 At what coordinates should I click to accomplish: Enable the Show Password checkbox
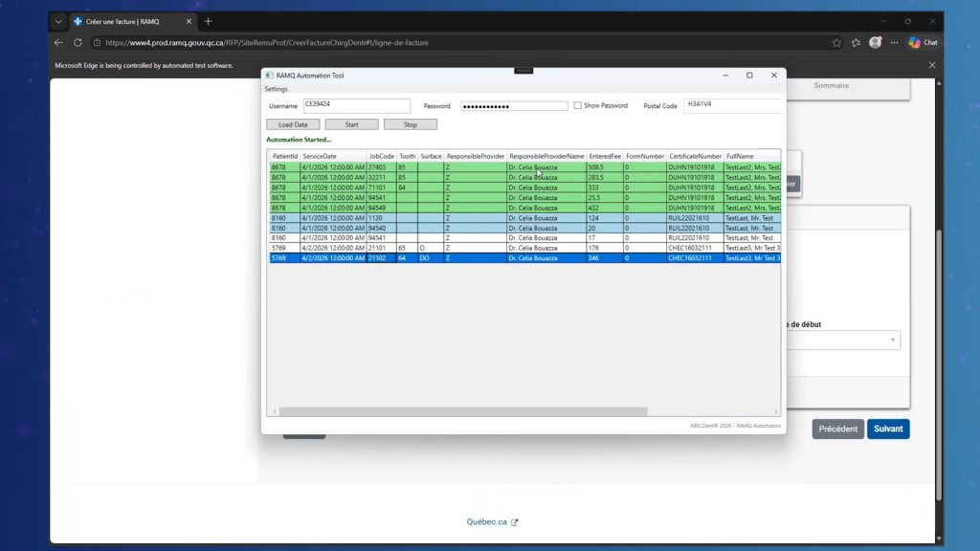pos(577,105)
